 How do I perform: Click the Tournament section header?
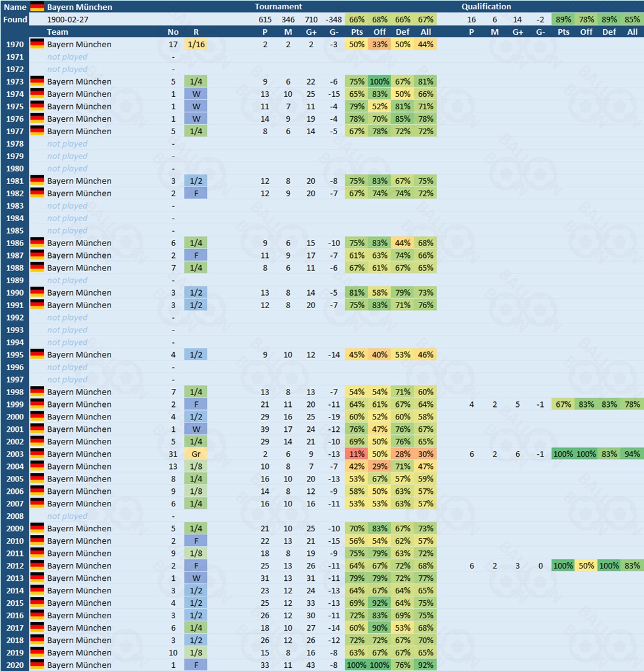[278, 7]
